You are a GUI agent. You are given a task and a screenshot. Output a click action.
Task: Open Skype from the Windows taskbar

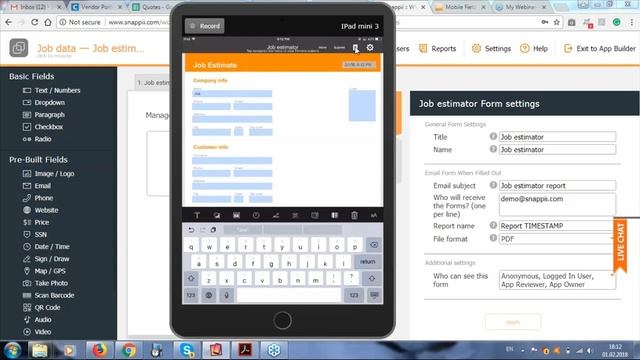[187, 350]
